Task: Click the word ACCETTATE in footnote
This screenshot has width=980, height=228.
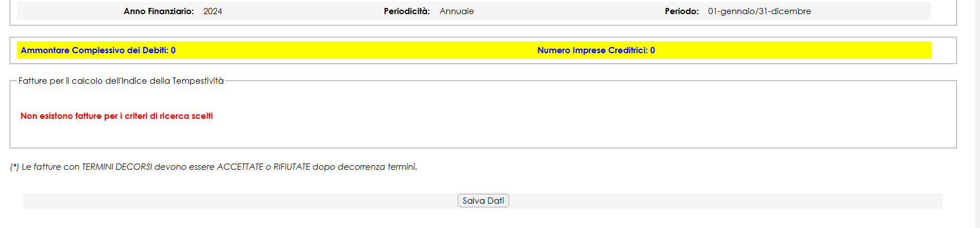Action: click(x=240, y=167)
